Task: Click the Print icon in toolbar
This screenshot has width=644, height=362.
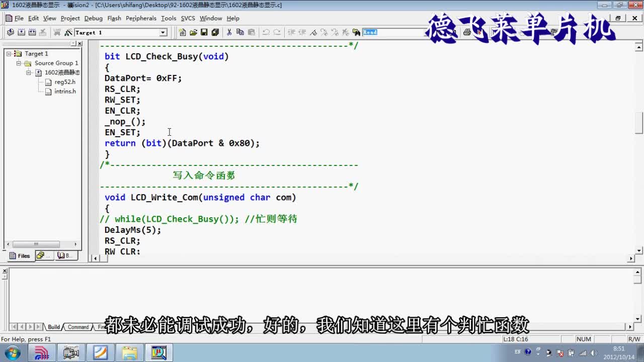Action: [467, 32]
